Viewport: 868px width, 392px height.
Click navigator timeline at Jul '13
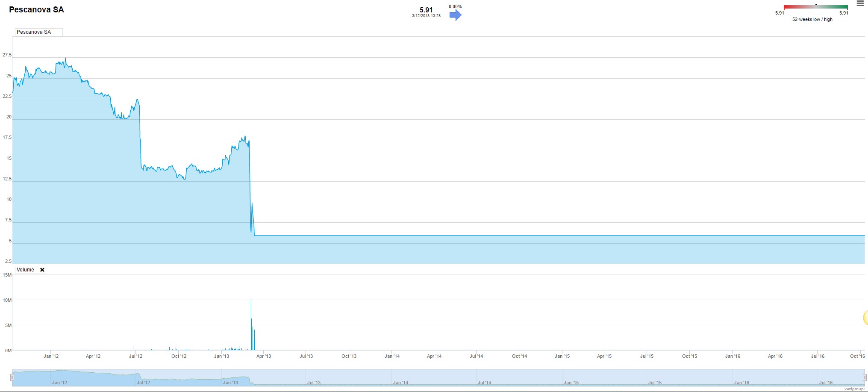click(314, 383)
